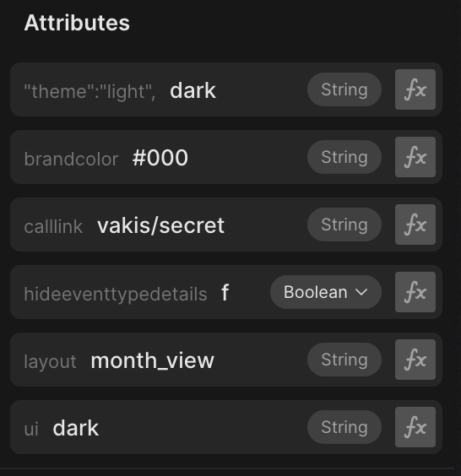
Task: Click fx icon beside layout attribute
Action: (415, 360)
